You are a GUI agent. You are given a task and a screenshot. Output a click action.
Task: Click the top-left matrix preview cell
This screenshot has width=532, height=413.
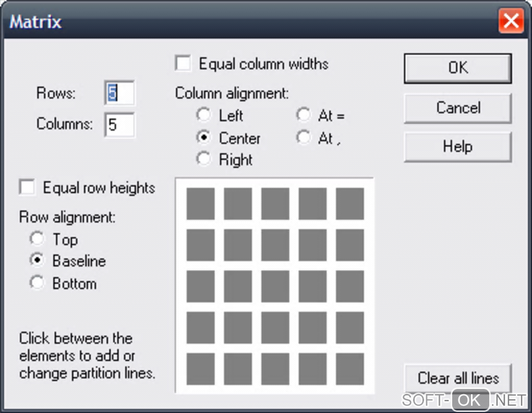pyautogui.click(x=200, y=204)
